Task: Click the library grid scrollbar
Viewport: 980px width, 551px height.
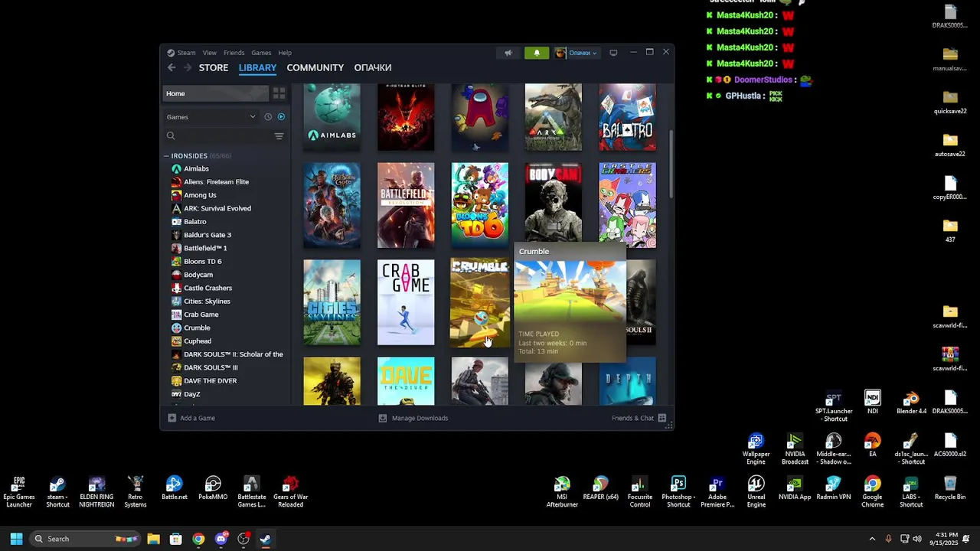Action: 671,164
